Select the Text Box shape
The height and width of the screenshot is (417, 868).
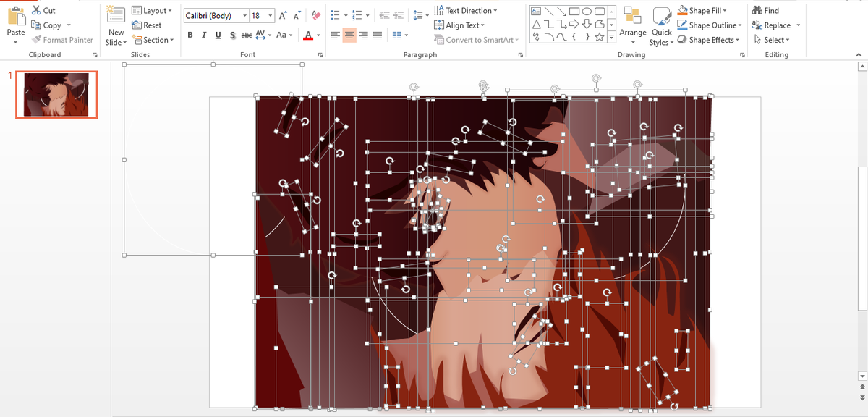[x=536, y=11]
